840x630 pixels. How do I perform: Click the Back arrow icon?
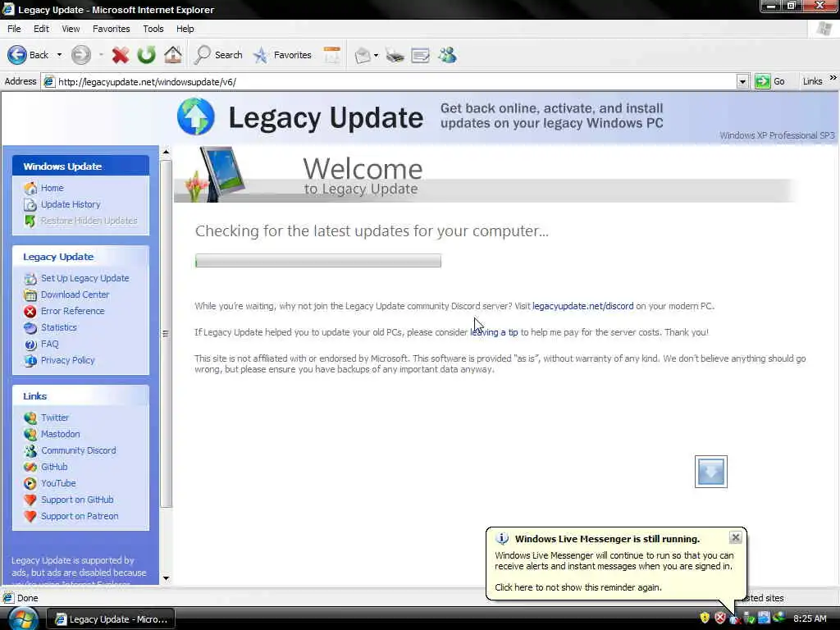17,55
